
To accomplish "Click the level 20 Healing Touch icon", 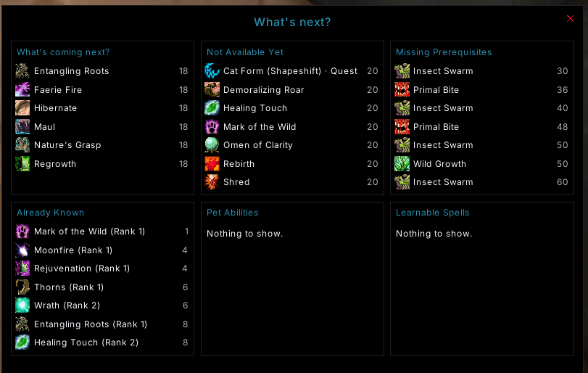I will 212,108.
